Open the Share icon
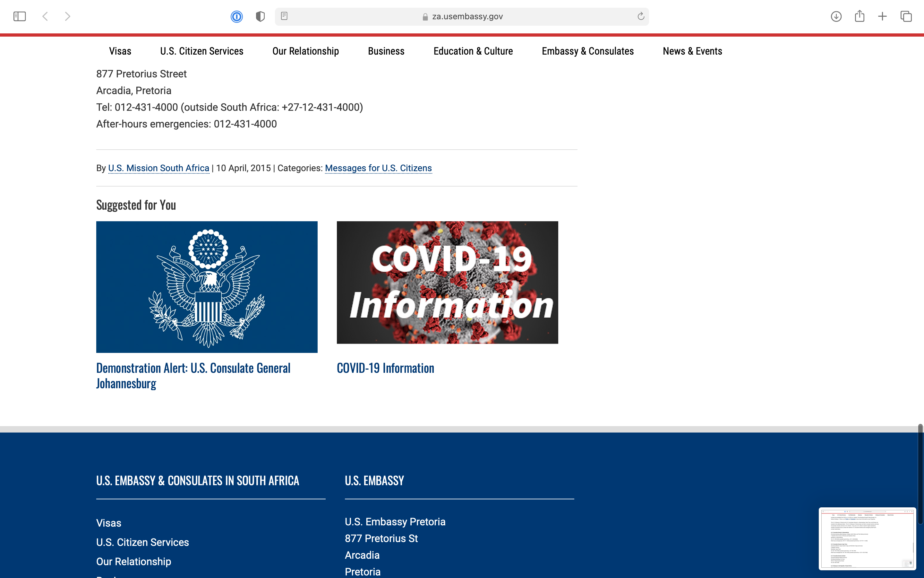Image resolution: width=924 pixels, height=578 pixels. coord(860,16)
